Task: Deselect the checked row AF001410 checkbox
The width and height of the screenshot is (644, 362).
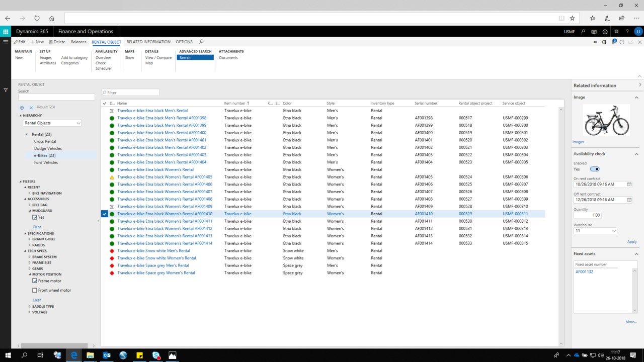Action: [x=105, y=214]
